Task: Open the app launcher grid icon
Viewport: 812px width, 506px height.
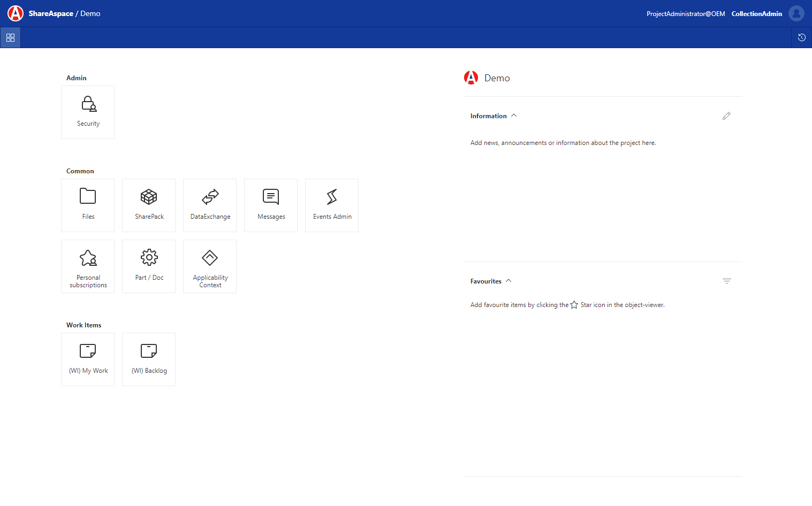Action: click(x=10, y=37)
